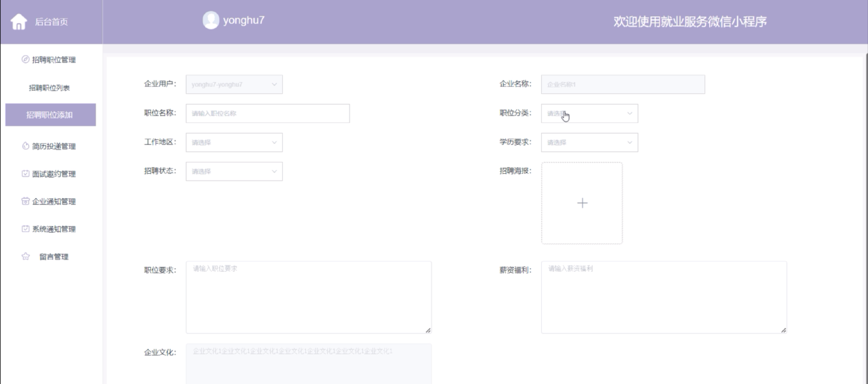Click the home icon in header
Image resolution: width=868 pixels, height=384 pixels.
pos(19,22)
